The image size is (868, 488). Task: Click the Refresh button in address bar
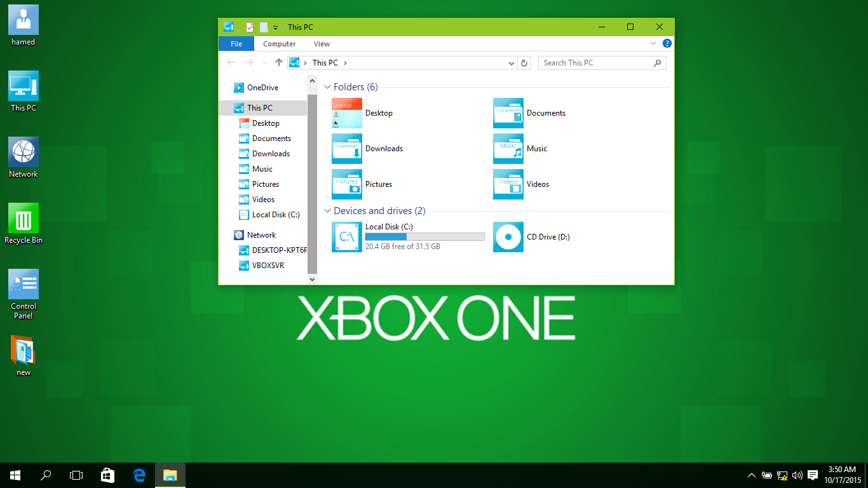click(524, 63)
